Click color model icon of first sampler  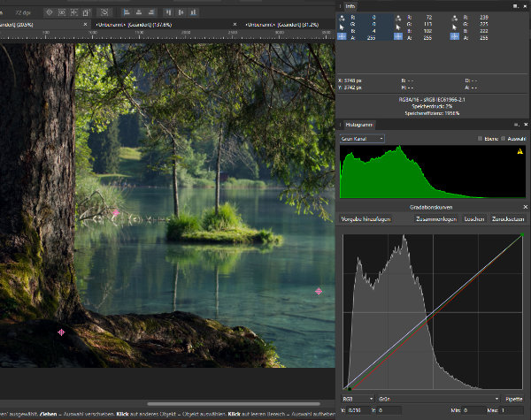click(342, 18)
